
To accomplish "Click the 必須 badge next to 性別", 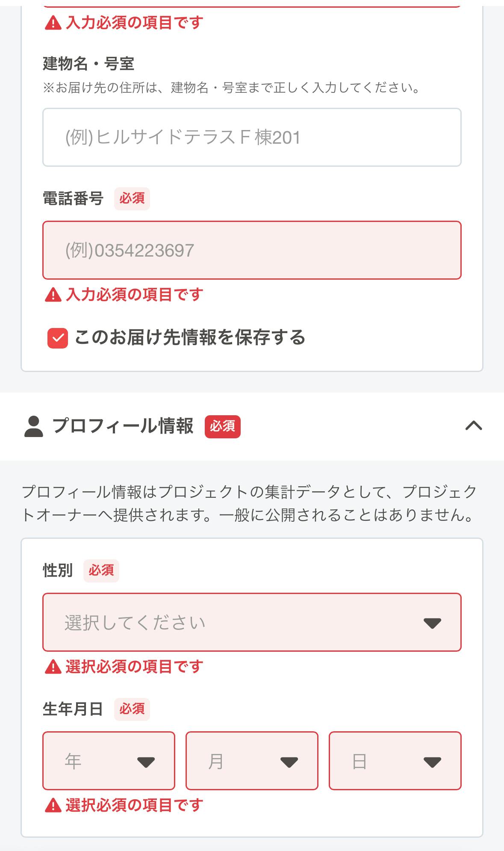I will point(101,570).
